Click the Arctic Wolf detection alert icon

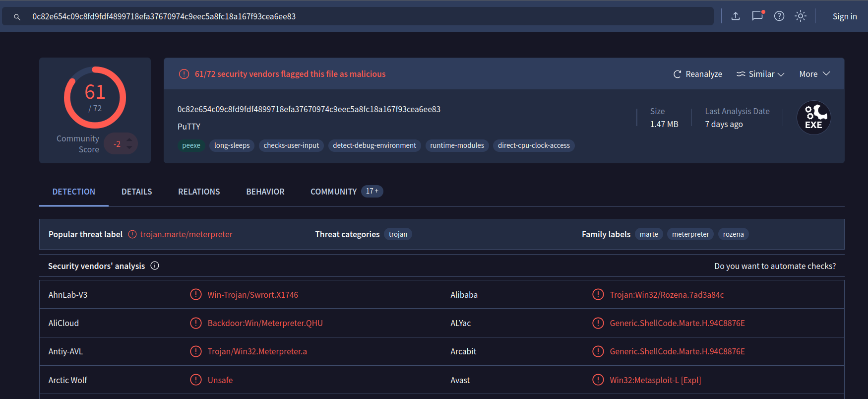tap(196, 380)
